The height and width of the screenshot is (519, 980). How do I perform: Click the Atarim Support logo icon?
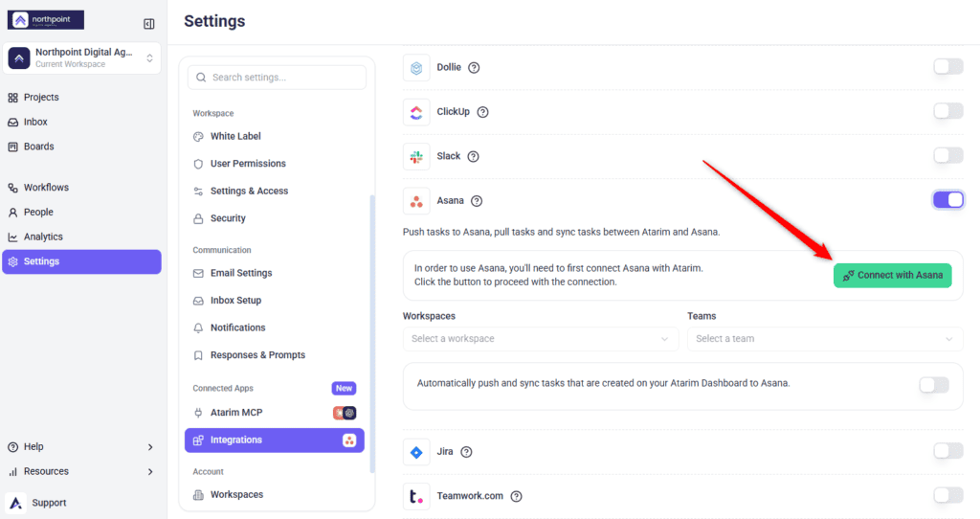[16, 503]
